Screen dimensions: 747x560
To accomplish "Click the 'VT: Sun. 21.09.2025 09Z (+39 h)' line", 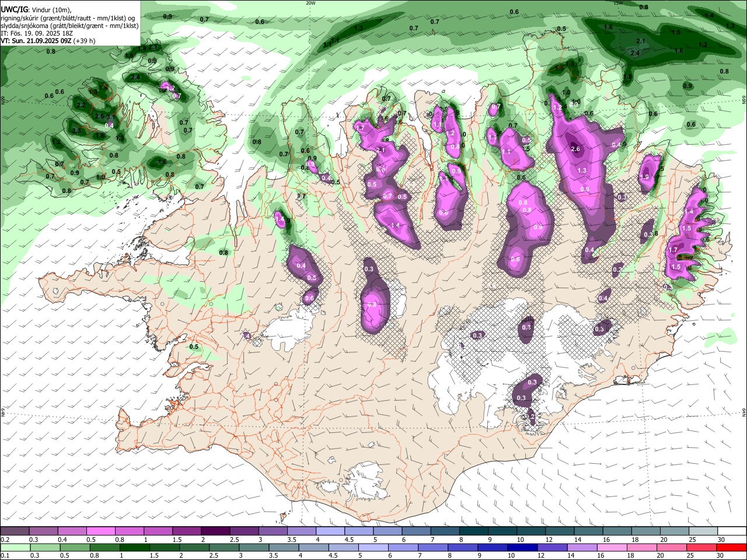I will click(48, 41).
